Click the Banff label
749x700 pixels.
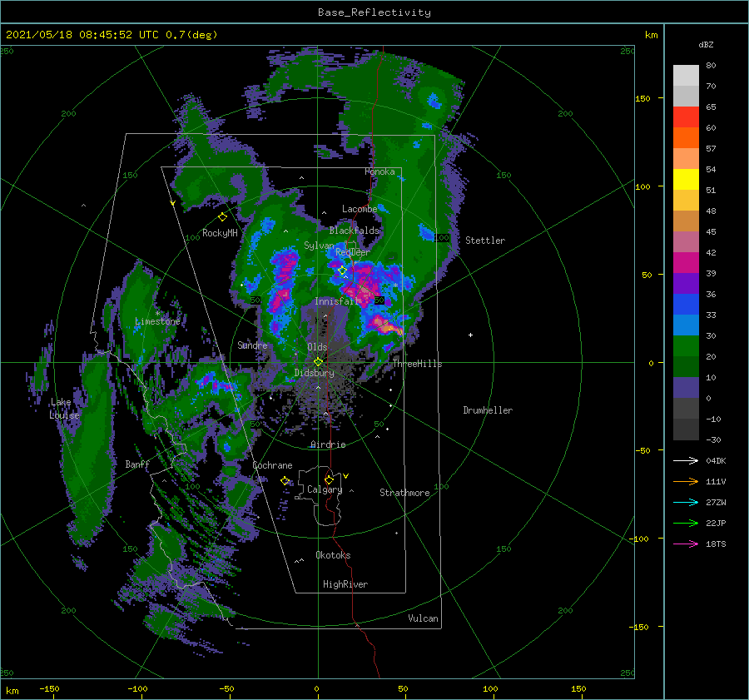click(137, 464)
